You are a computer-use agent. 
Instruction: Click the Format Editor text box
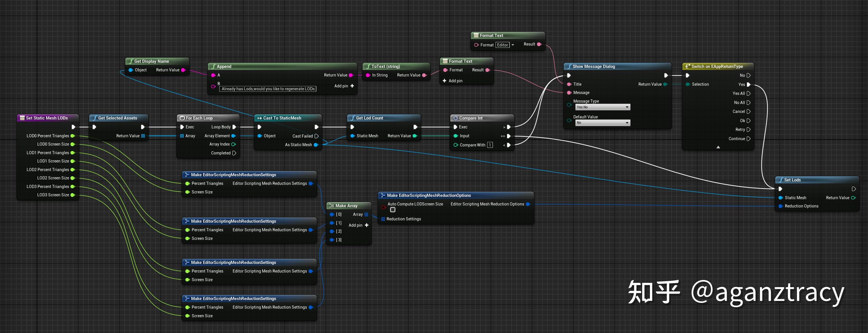(502, 45)
